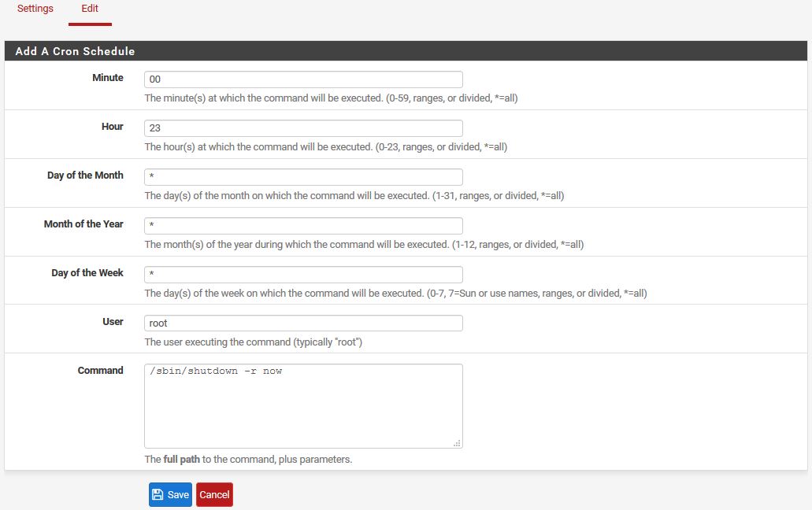This screenshot has height=510, width=812.
Task: Focus the User field containing root
Action: point(303,323)
